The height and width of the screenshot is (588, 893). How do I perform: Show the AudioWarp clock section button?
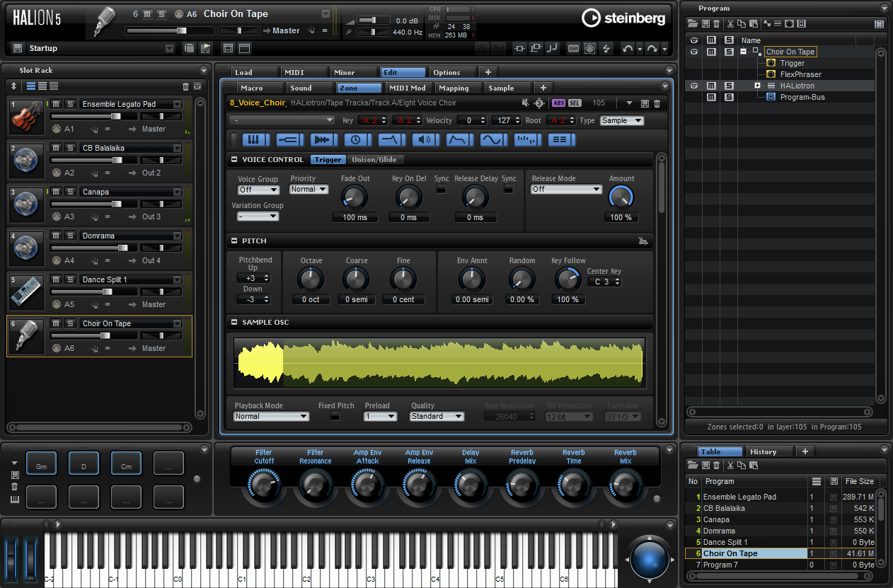357,139
